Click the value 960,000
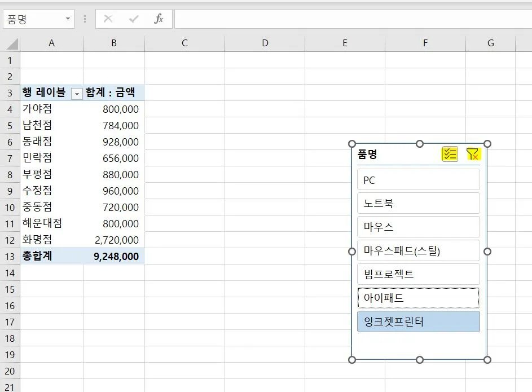532x392 pixels. pos(120,191)
